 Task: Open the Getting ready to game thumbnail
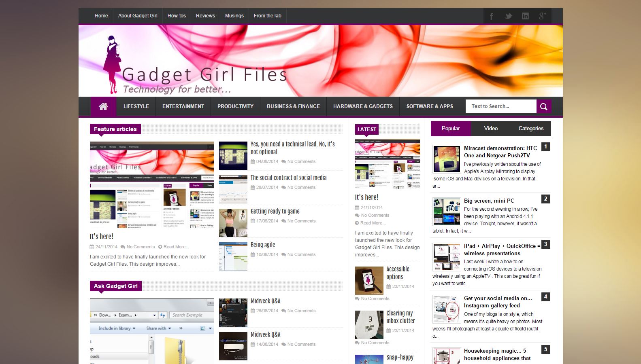pyautogui.click(x=233, y=223)
